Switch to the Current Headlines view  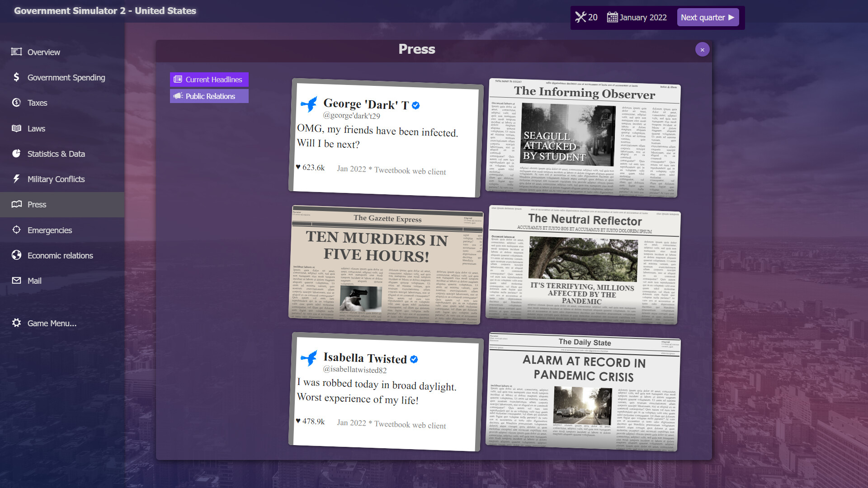click(x=209, y=79)
